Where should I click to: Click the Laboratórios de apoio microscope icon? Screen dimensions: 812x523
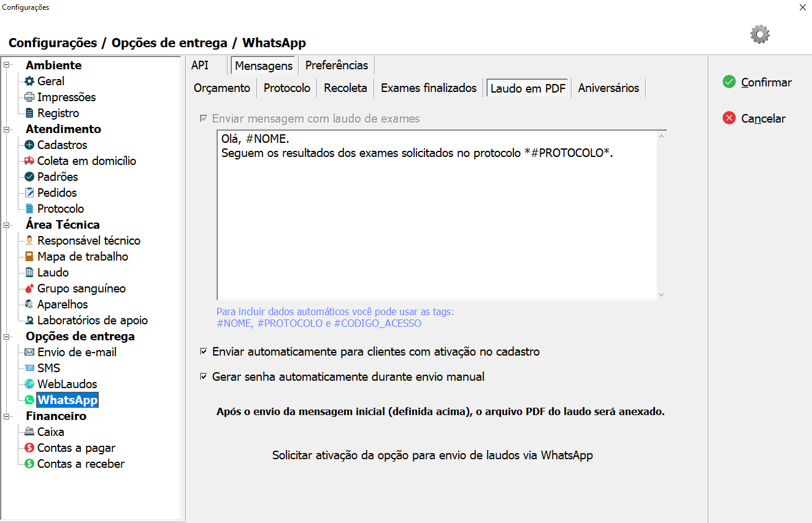(x=29, y=320)
